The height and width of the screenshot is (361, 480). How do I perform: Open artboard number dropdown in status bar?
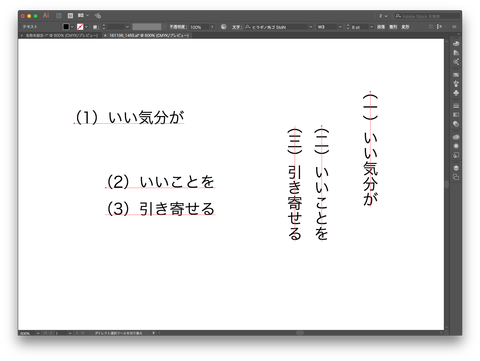pos(70,333)
